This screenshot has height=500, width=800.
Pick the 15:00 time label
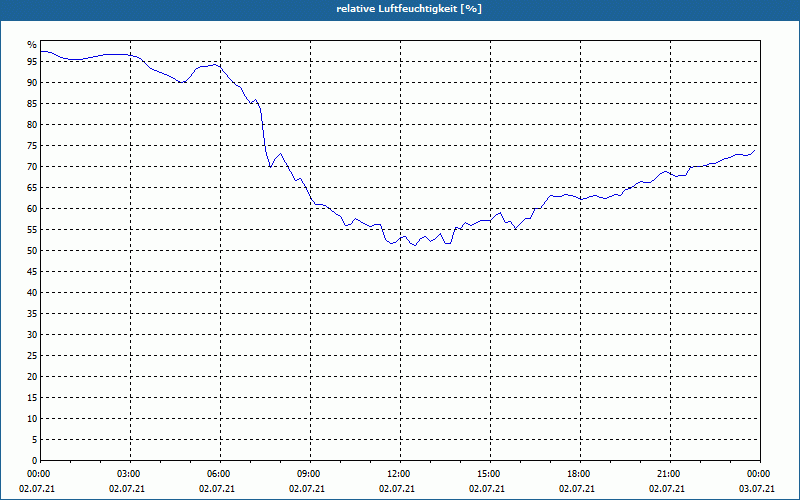pos(487,474)
